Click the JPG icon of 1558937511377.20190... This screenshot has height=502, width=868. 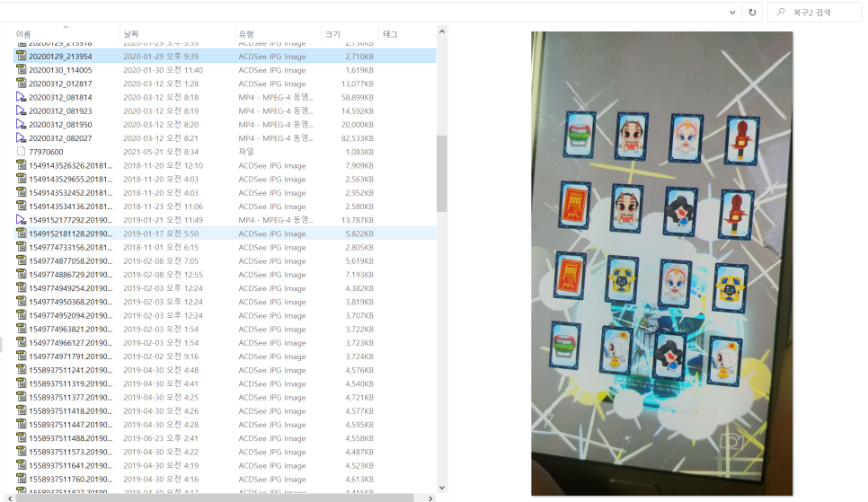(21, 397)
